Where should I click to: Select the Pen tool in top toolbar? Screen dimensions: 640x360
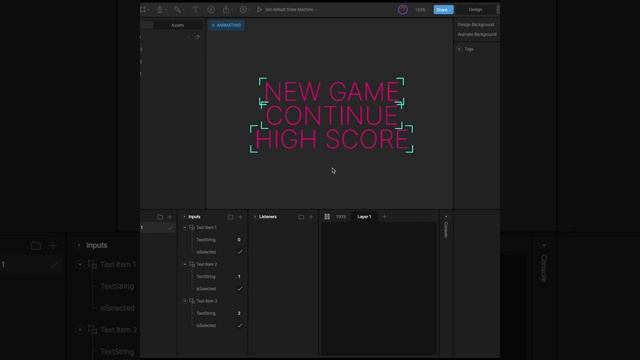click(x=160, y=9)
